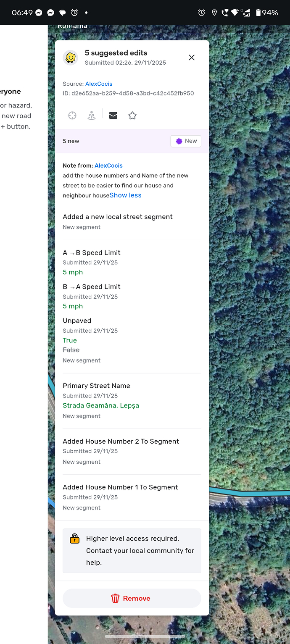290x644 pixels.
Task: Select Added House Number 2 edit
Action: pos(121,441)
